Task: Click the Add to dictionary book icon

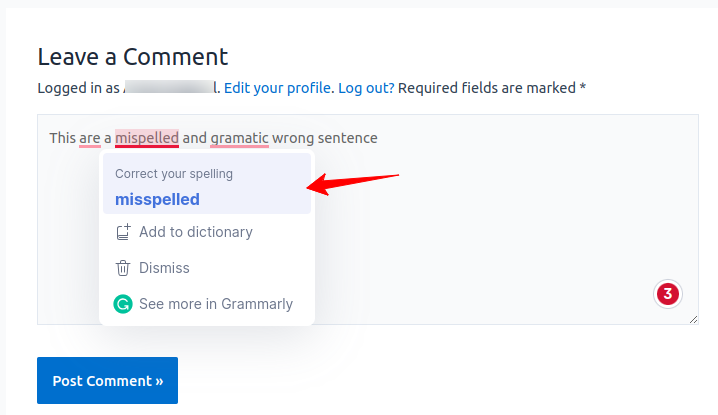Action: coord(123,232)
